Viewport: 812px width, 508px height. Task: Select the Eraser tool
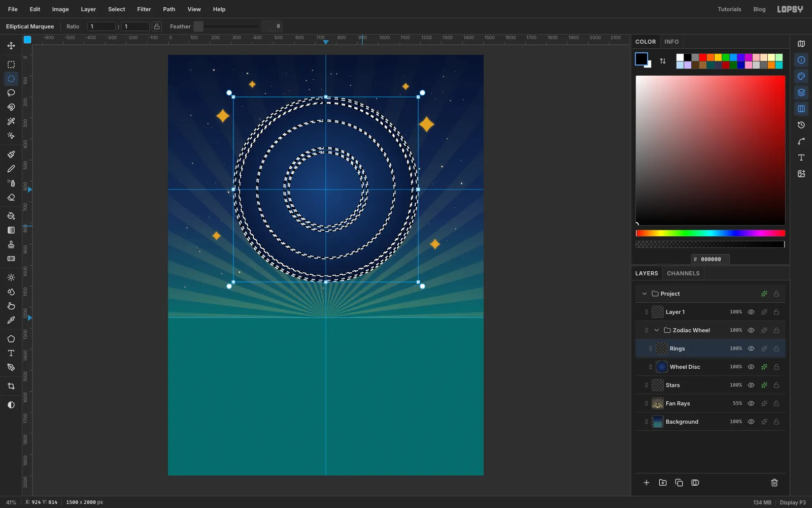tap(11, 197)
